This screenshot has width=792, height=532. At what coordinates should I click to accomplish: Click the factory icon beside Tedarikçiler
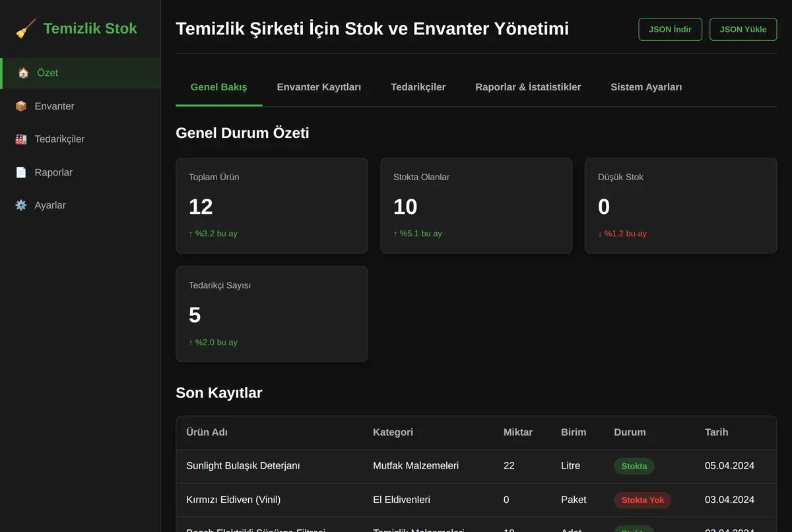(21, 139)
